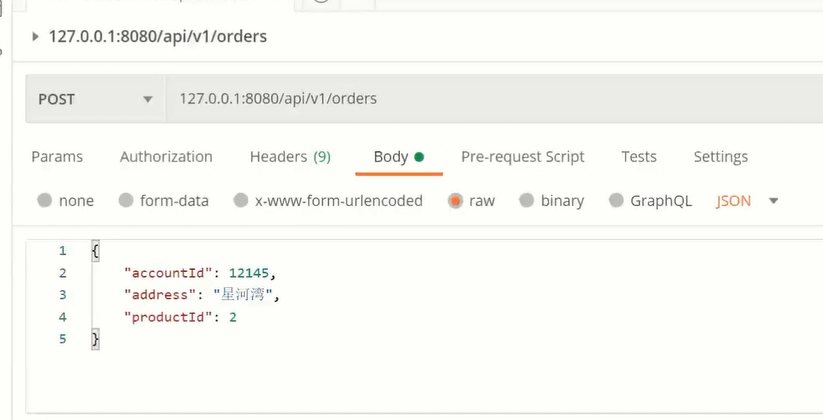Expand the request name collapse arrow
The image size is (823, 420).
tap(35, 37)
